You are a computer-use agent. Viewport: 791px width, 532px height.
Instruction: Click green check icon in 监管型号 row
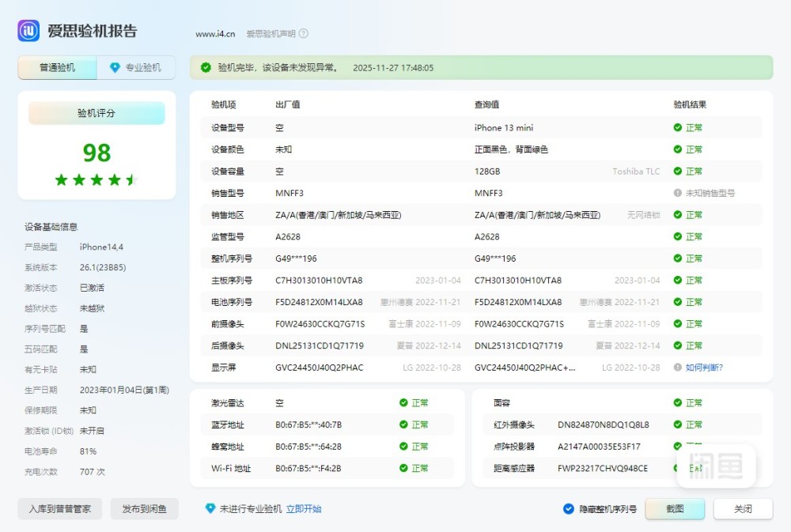(678, 236)
